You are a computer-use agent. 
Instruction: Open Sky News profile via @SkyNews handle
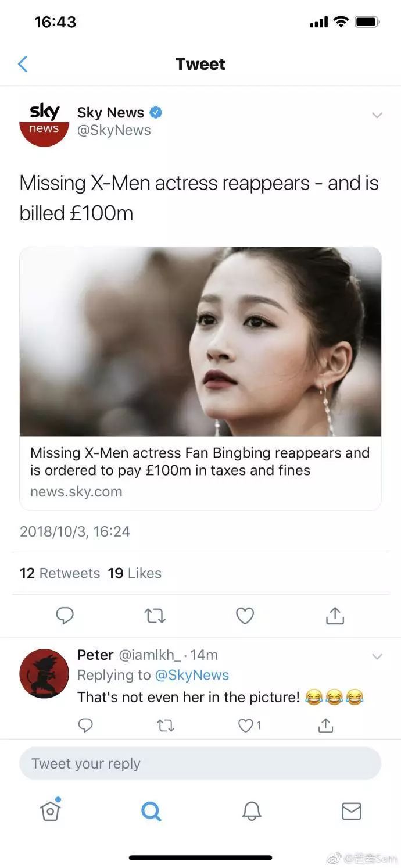tap(113, 130)
